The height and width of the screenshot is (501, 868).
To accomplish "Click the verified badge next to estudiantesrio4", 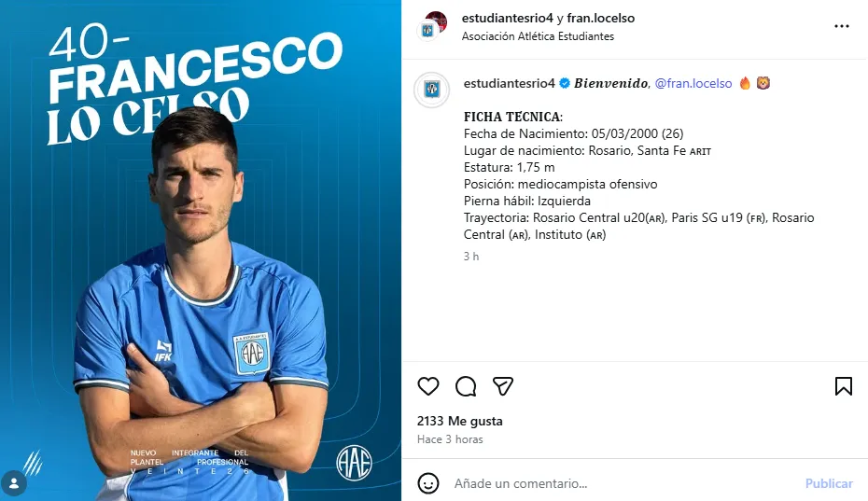I will [565, 83].
